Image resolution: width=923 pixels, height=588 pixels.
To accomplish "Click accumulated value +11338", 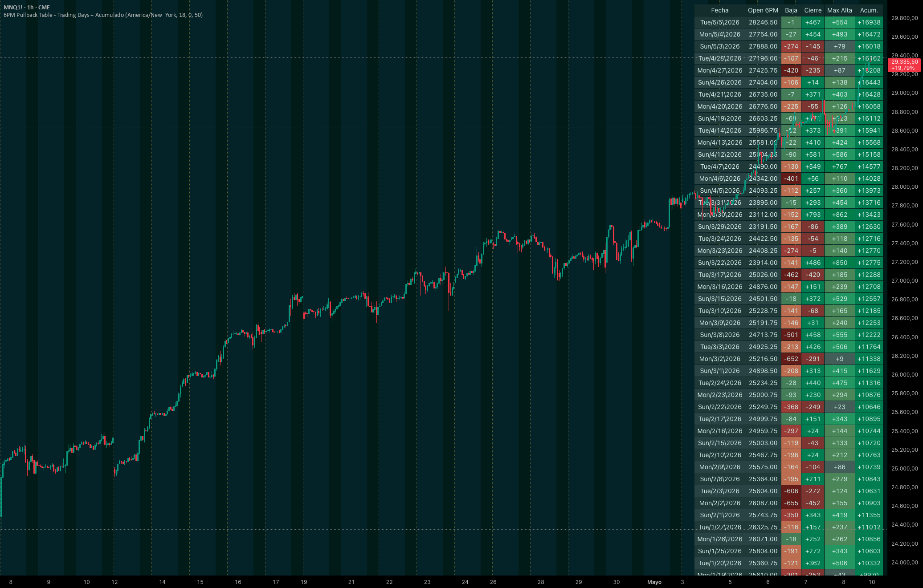I will coord(869,359).
